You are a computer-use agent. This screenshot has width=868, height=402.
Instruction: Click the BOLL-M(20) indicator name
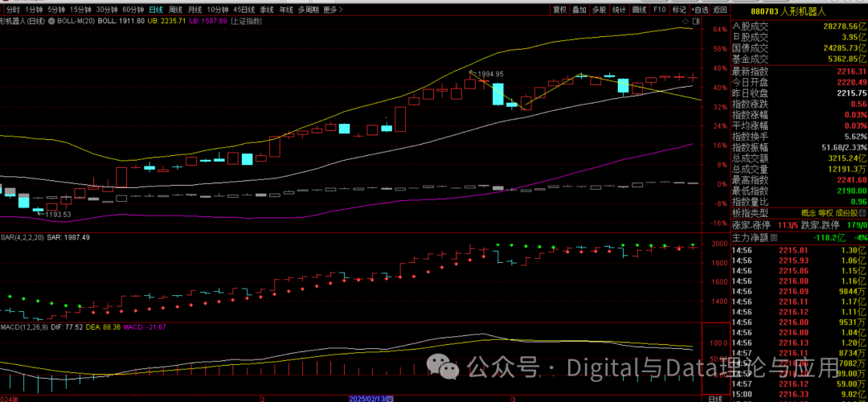pos(76,21)
